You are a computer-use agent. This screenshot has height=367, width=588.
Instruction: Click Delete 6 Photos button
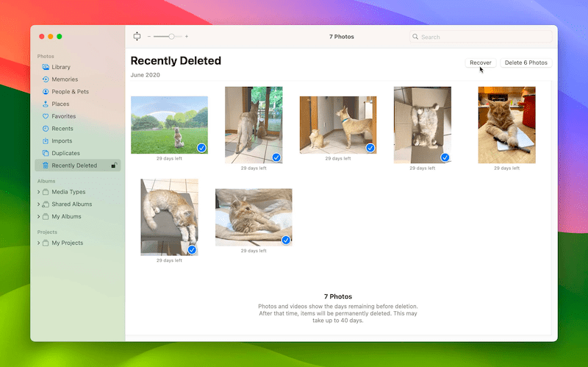tap(526, 63)
